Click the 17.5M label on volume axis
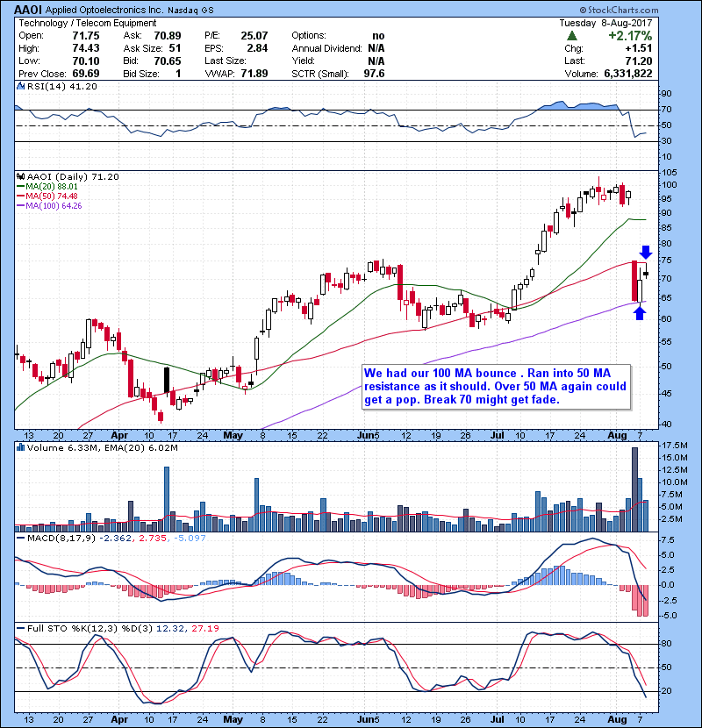This screenshot has width=702, height=728. [675, 446]
